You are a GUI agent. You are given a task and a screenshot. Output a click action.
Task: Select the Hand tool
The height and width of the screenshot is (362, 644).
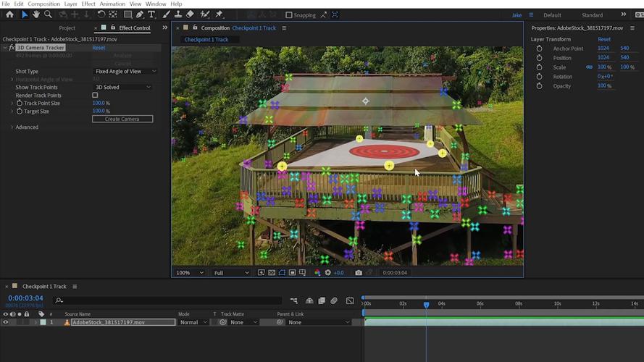point(36,14)
